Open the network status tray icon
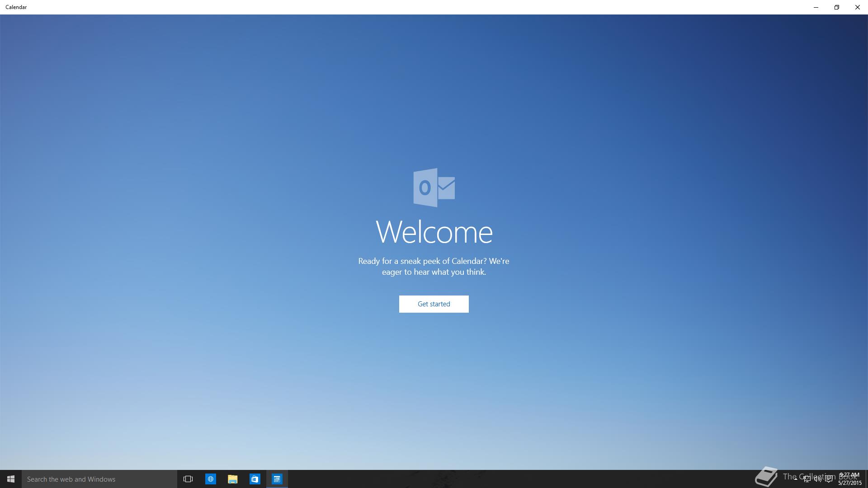 807,479
